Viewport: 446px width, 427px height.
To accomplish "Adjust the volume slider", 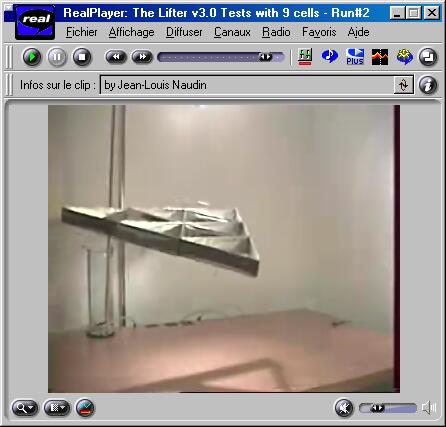I will [x=388, y=408].
